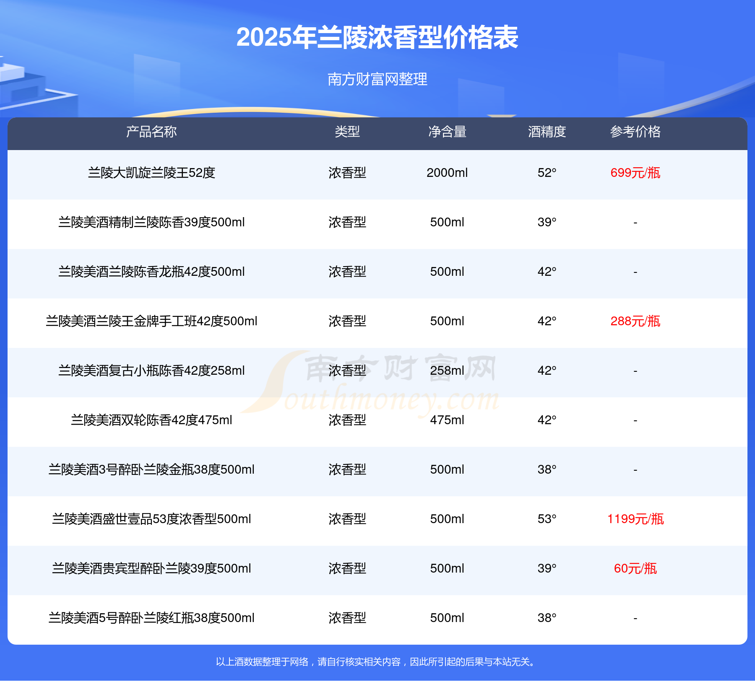Viewport: 755px width, 700px height.
Task: Click the title 2025年兰陵浓香型价格表
Action: 377,37
